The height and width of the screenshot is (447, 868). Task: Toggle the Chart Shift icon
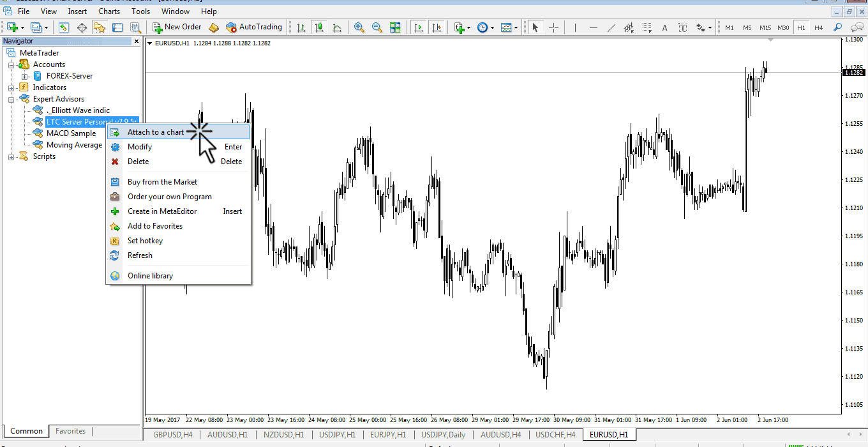point(437,27)
